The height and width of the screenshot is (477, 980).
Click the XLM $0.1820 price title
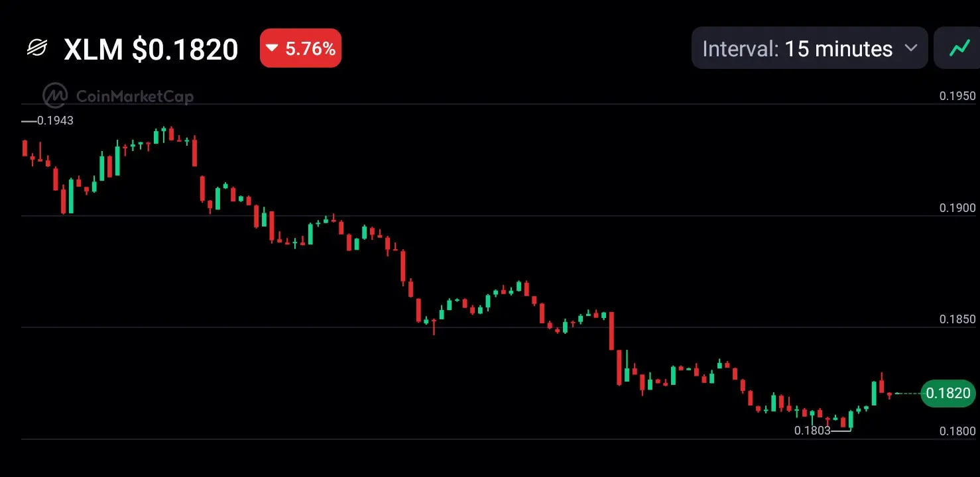point(151,49)
